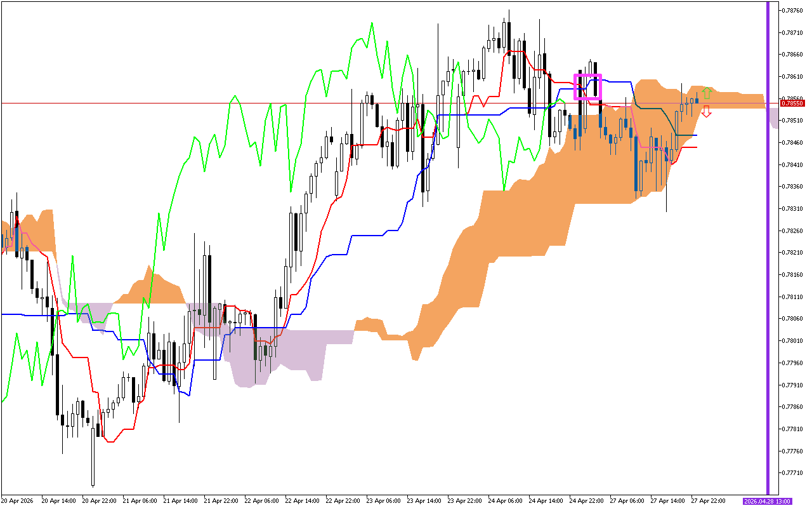812x508 pixels.
Task: Click the 22 Apr 22:00 time label
Action: click(x=340, y=501)
